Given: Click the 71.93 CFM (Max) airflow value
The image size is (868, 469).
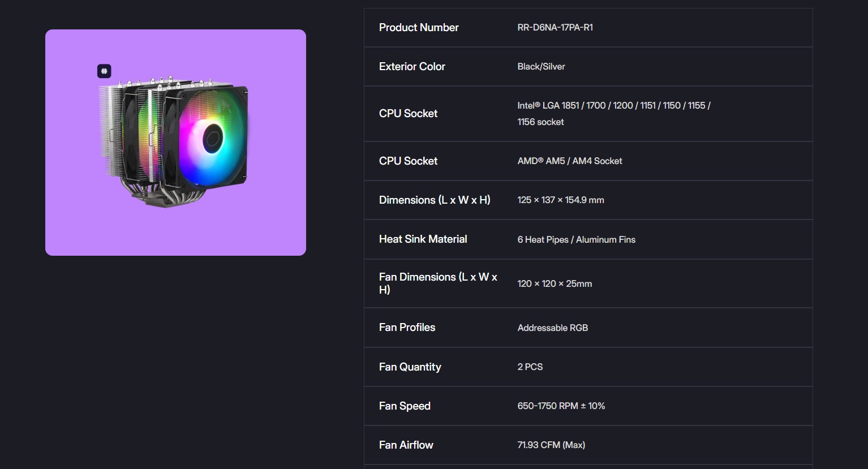Looking at the screenshot, I should point(551,445).
